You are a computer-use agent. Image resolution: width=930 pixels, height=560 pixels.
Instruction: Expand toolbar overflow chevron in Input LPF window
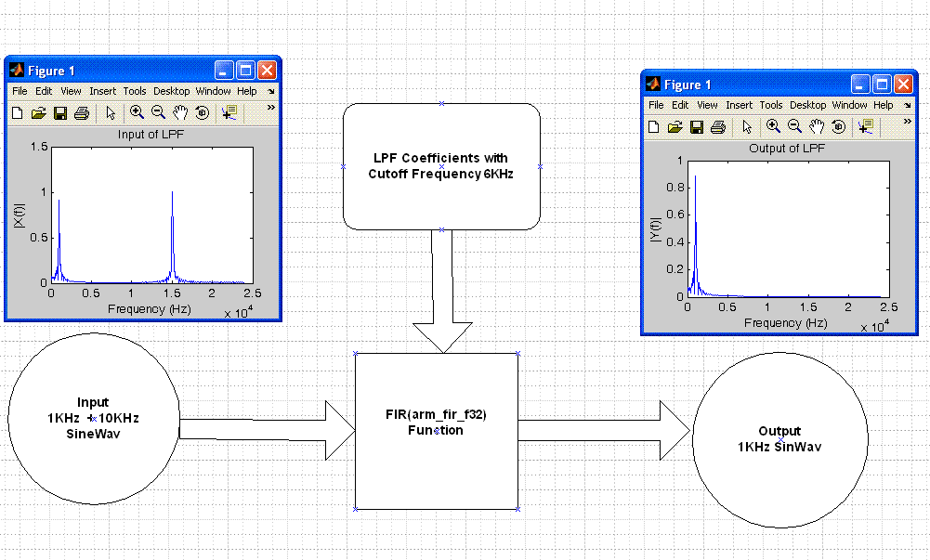271,108
